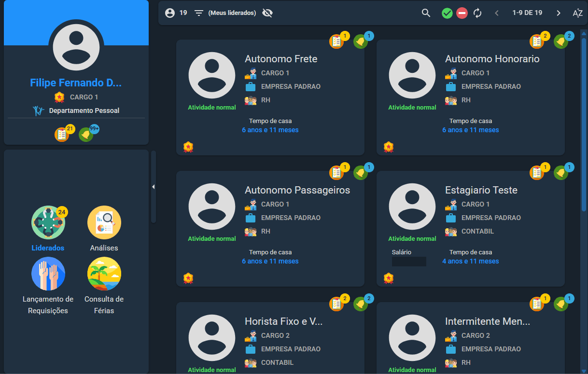Open notifications bell on Autonomo Honorario card
The height and width of the screenshot is (374, 588).
tap(560, 42)
